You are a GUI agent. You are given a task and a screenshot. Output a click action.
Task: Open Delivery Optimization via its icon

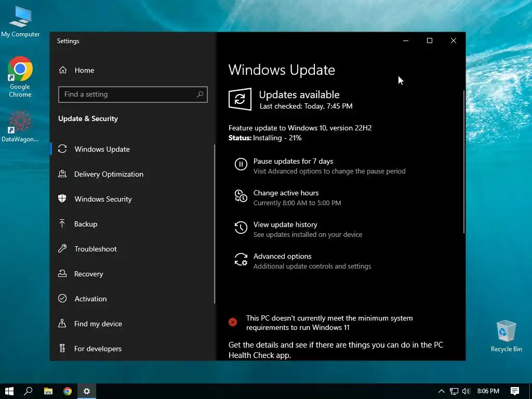(x=62, y=174)
